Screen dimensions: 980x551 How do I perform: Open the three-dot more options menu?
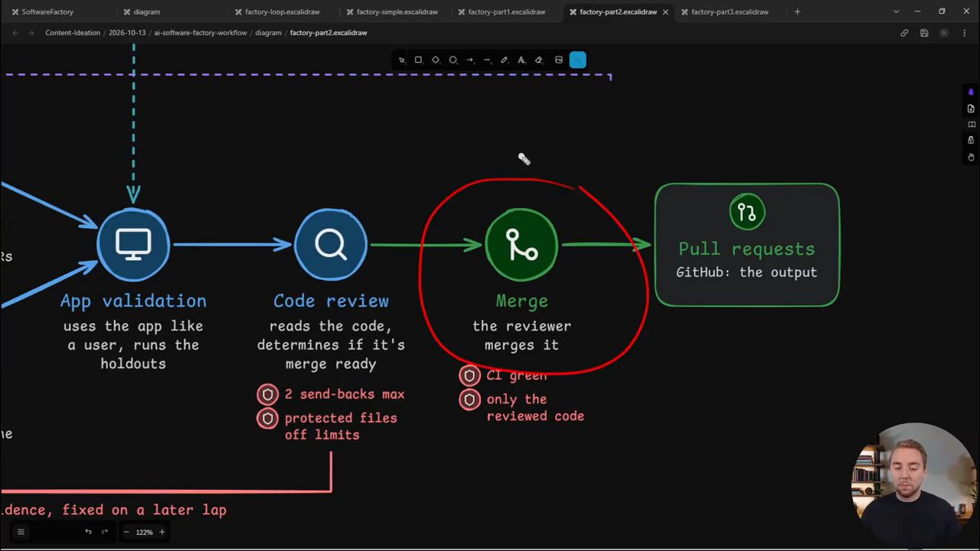pyautogui.click(x=964, y=33)
